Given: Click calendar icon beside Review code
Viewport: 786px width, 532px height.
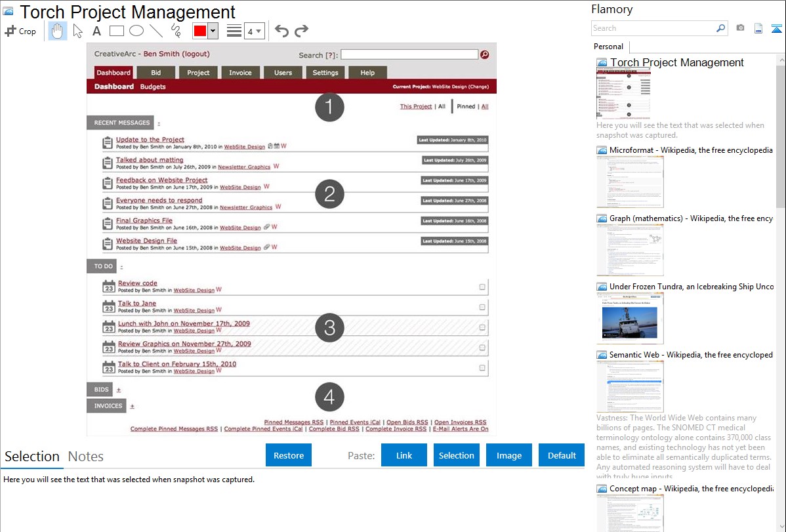Looking at the screenshot, I should point(109,286).
